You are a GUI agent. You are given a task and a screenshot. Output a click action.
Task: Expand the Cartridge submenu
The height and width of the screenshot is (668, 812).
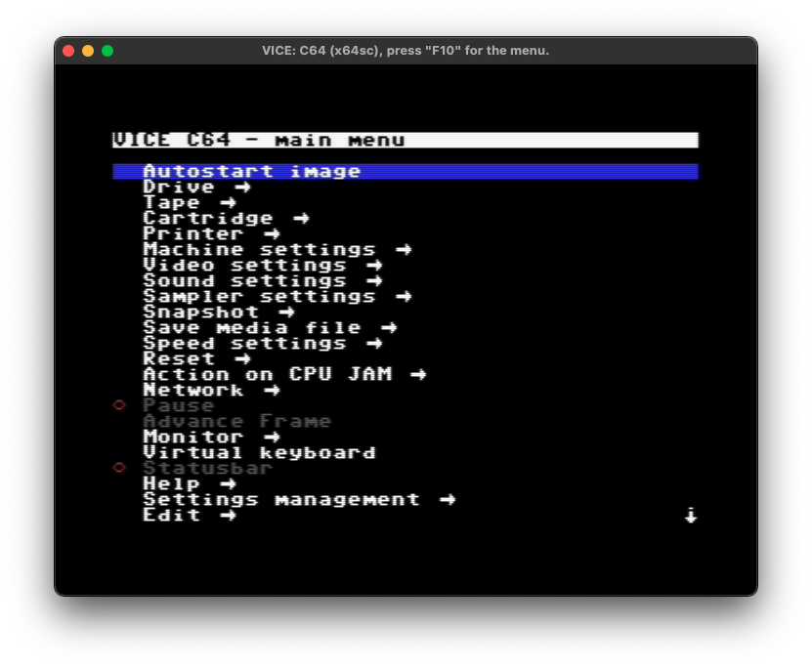click(208, 219)
